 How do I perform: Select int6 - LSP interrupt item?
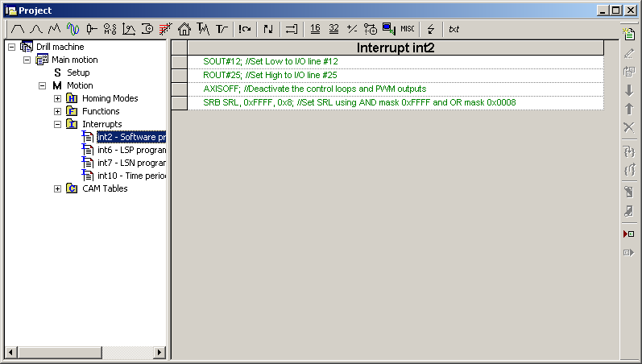(130, 150)
